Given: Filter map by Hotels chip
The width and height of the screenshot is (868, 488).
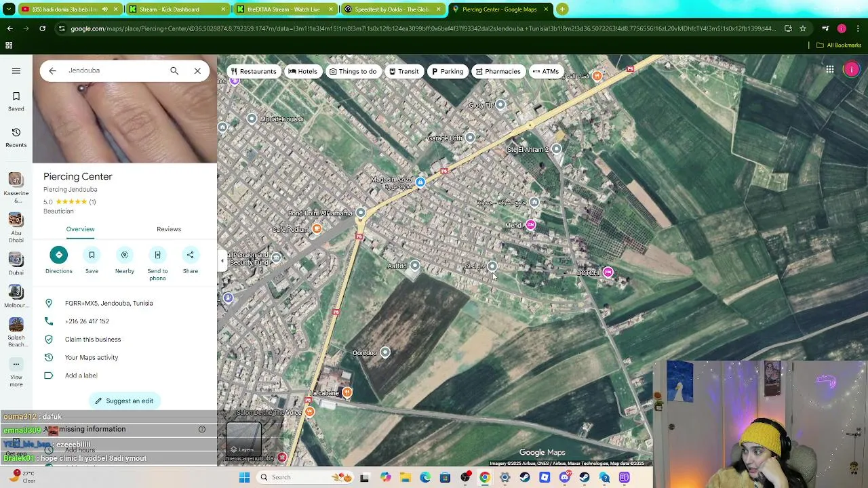Looking at the screenshot, I should (x=302, y=71).
